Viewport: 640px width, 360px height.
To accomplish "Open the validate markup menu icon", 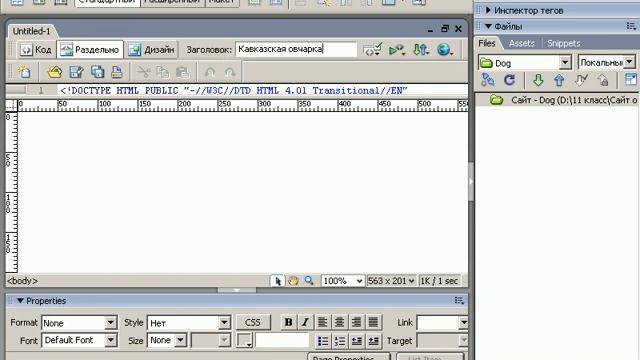I will [x=372, y=50].
